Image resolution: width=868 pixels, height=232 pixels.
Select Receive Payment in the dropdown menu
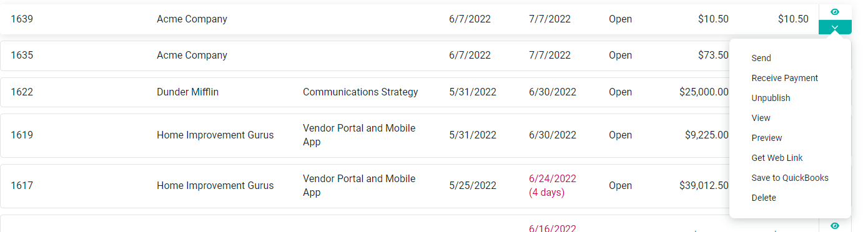pyautogui.click(x=784, y=78)
